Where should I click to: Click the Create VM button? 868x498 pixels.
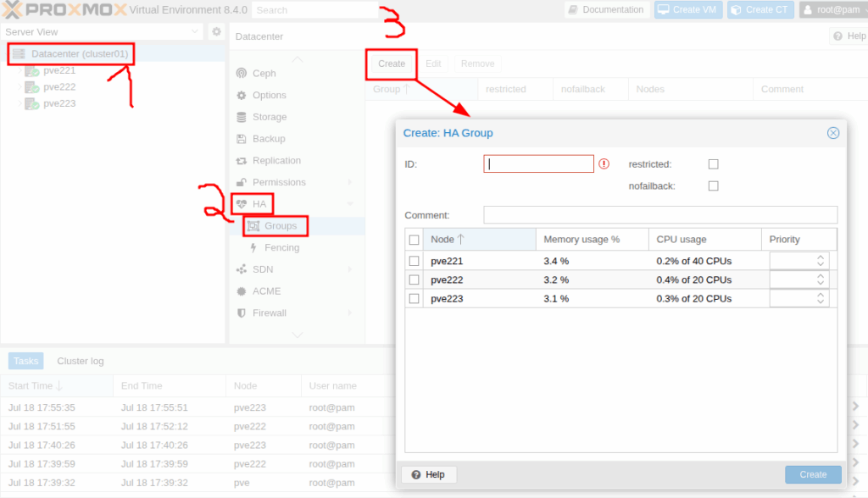(x=687, y=9)
